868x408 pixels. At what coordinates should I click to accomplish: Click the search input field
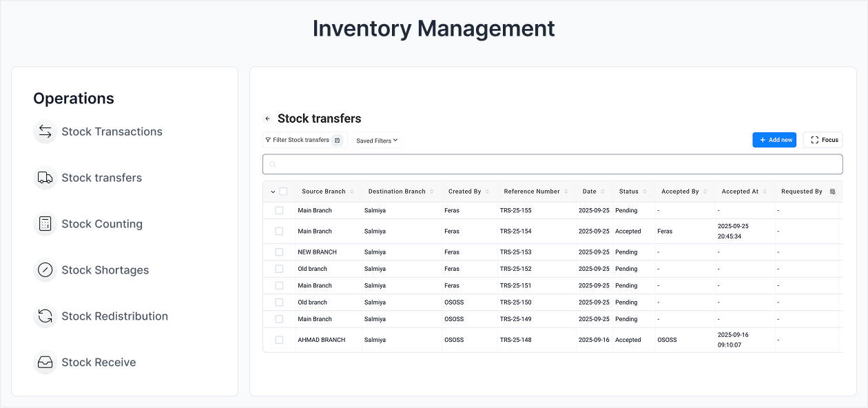click(552, 164)
